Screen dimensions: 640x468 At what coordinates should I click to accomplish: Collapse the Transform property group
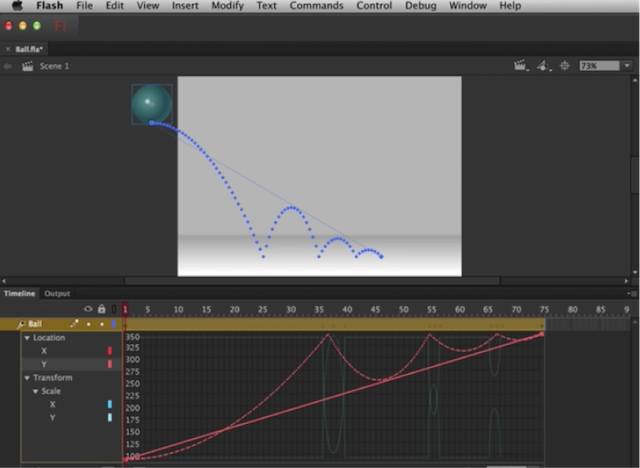[27, 378]
